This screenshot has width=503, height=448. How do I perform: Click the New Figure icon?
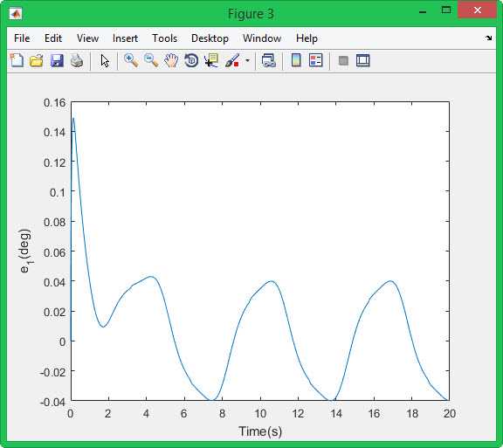point(17,60)
